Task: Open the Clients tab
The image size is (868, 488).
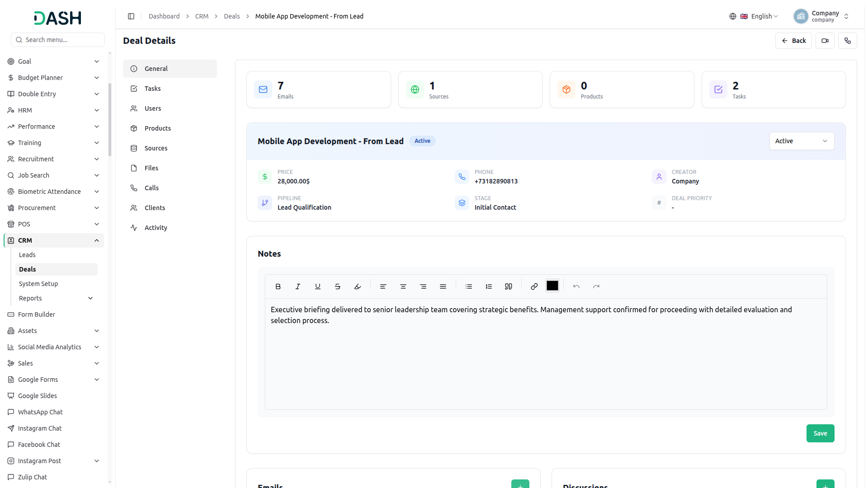Action: coord(170,208)
